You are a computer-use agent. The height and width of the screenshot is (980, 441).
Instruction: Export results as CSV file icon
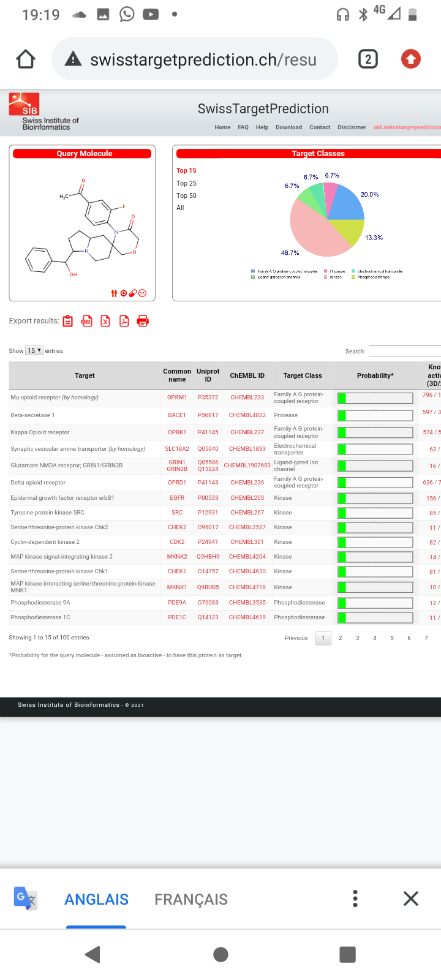(x=87, y=321)
